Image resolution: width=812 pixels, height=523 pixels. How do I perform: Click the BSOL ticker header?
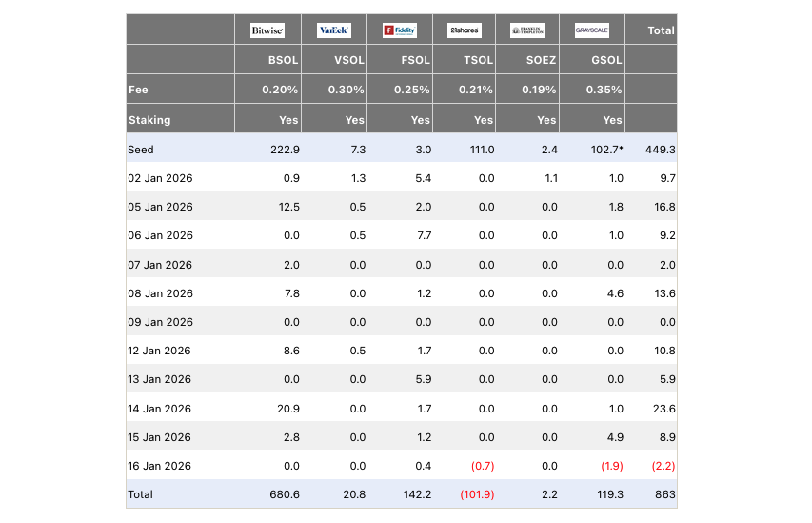(x=284, y=60)
